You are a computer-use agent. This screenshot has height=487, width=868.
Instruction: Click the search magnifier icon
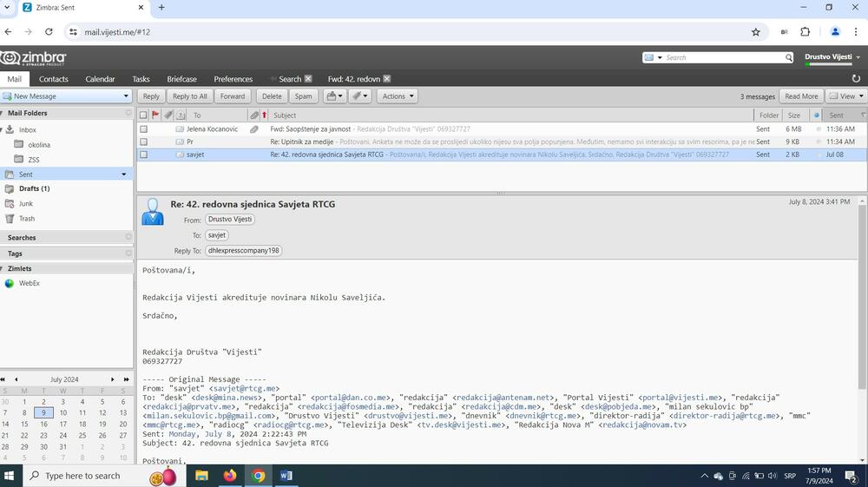point(789,58)
